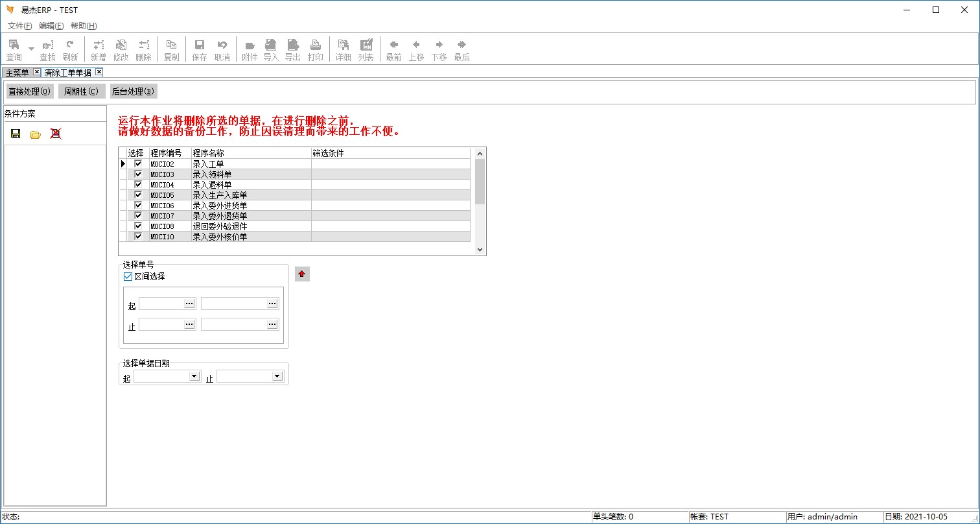Image resolution: width=980 pixels, height=524 pixels.
Task: Click the first 起 document number field
Action: pos(161,304)
